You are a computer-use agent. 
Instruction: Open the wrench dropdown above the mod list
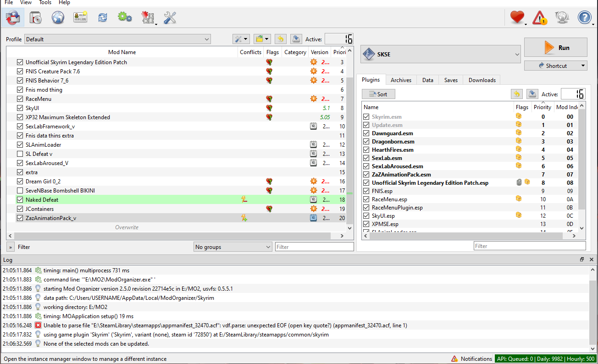pos(241,39)
